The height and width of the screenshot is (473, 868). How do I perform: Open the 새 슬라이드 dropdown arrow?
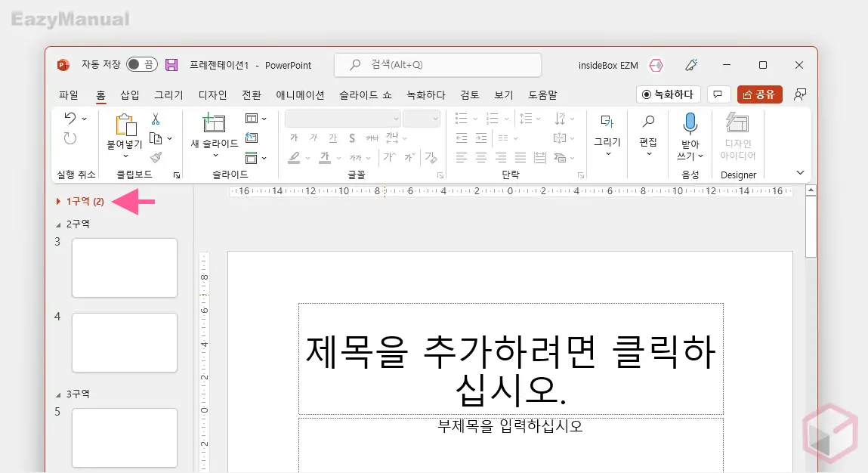215,156
